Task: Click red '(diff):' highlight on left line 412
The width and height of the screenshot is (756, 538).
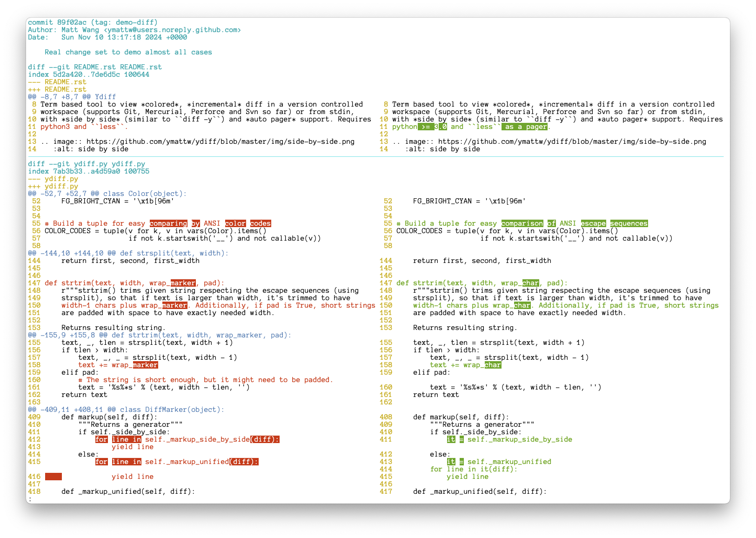Action: pos(265,439)
